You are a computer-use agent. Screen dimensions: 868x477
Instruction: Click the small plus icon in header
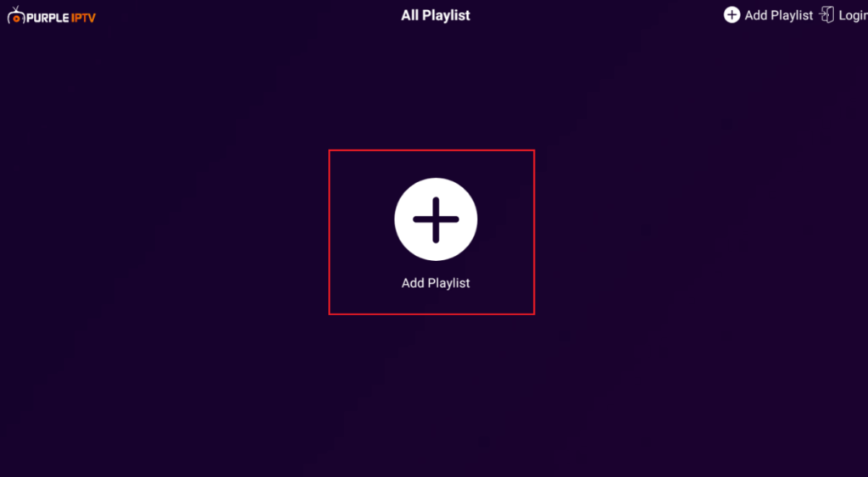(732, 15)
